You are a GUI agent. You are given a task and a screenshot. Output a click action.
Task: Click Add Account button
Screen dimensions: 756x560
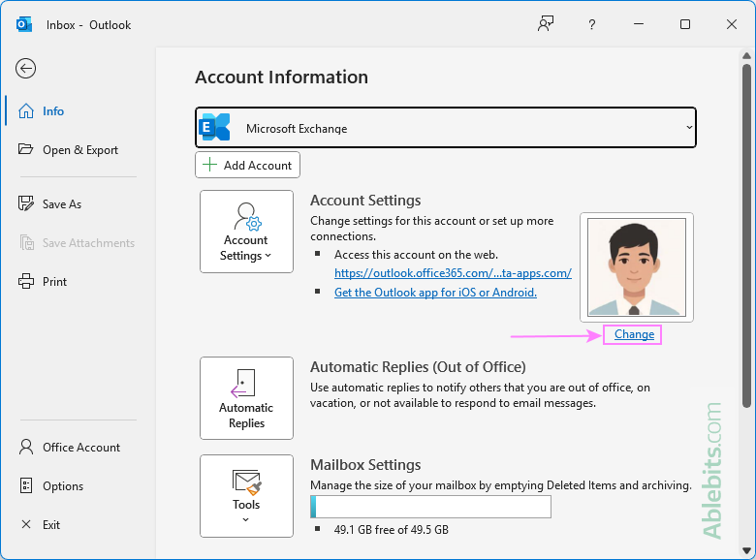pyautogui.click(x=247, y=165)
